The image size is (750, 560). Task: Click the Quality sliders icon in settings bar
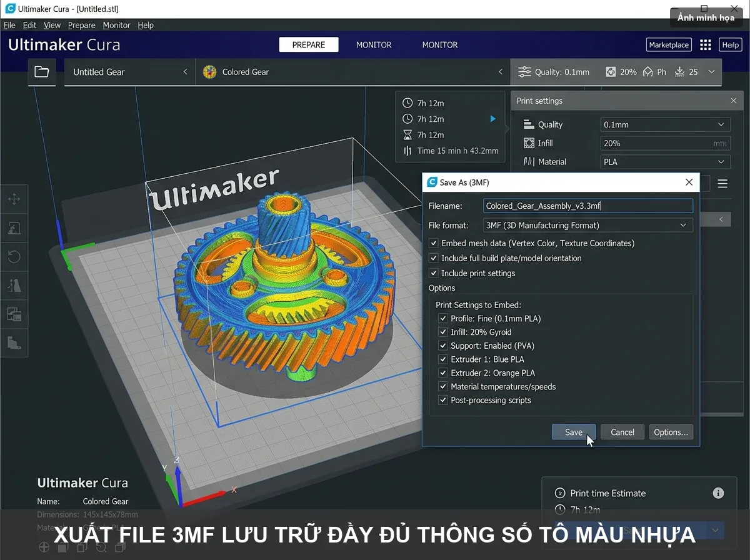point(524,72)
